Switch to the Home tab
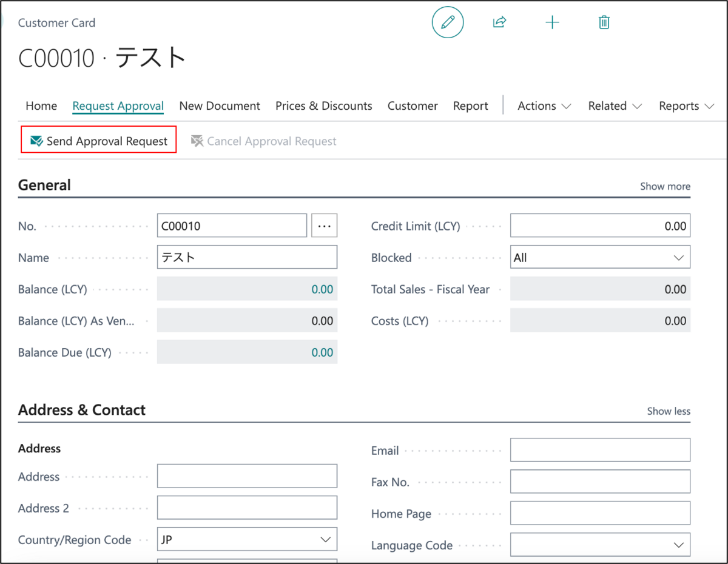Viewport: 728px width, 564px height. 41,106
